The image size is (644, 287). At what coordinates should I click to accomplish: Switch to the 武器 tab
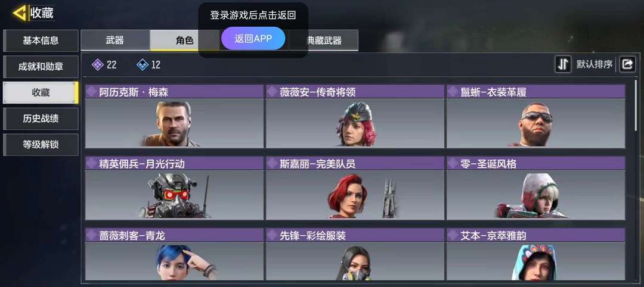115,40
